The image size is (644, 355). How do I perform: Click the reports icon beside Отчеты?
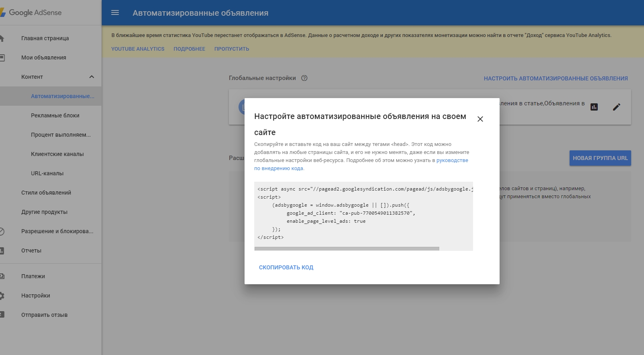(x=2, y=250)
